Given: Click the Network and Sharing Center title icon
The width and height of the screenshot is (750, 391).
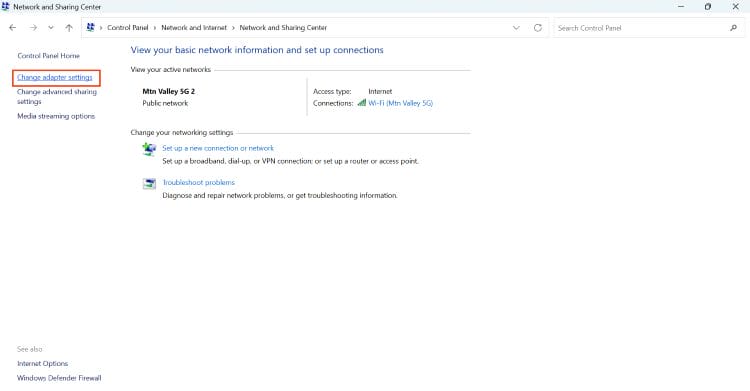Looking at the screenshot, I should tap(5, 7).
